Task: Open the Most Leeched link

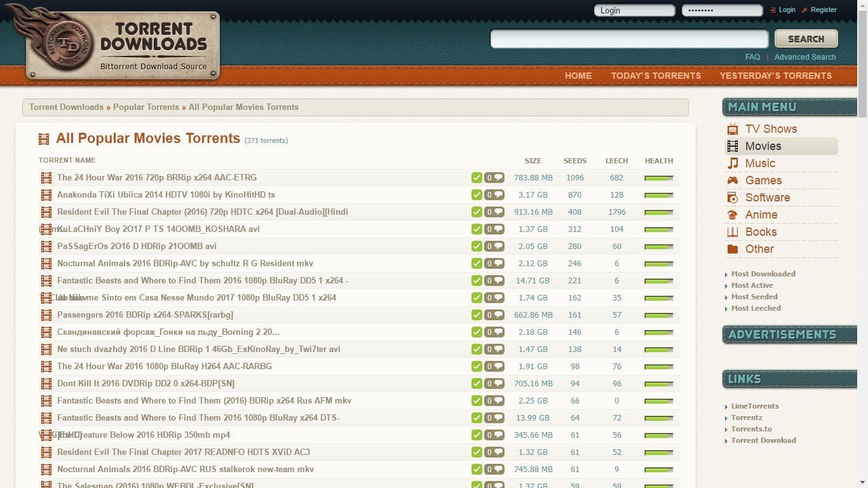Action: 756,308
